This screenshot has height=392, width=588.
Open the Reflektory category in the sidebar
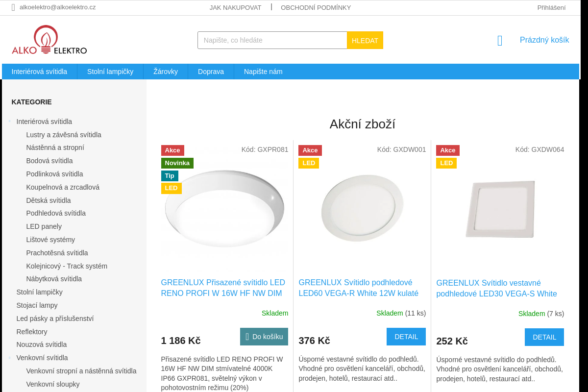[32, 332]
